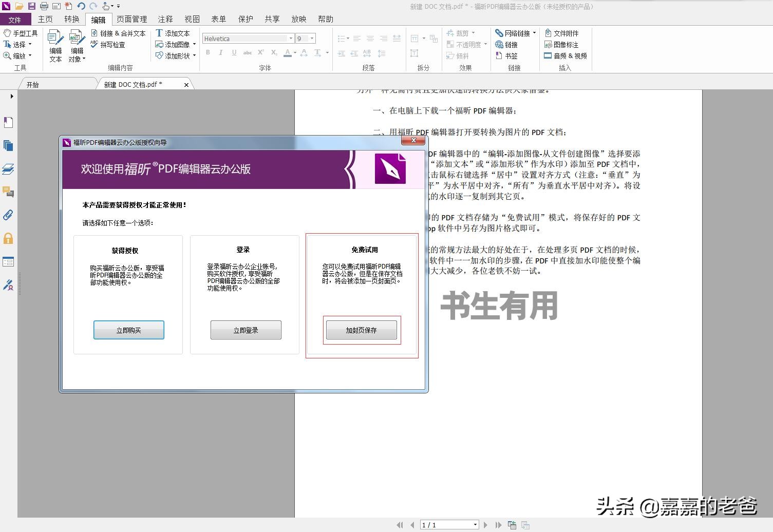This screenshot has width=773, height=532.
Task: Open the 注释 comments panel in sidebar
Action: click(x=8, y=192)
